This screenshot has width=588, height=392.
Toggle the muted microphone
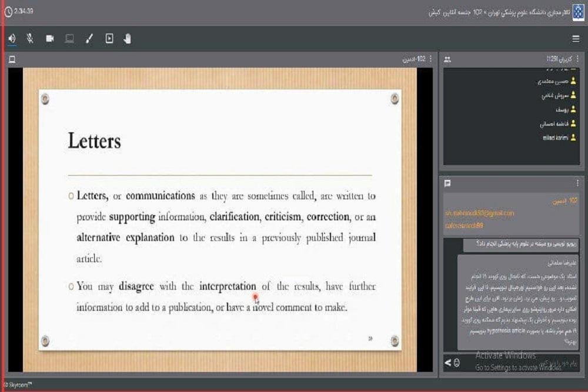(x=30, y=39)
